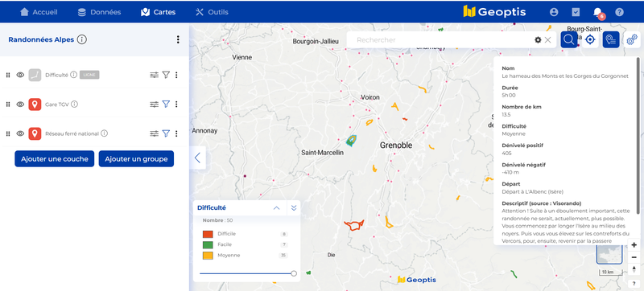Open the Outils menu

tap(212, 12)
